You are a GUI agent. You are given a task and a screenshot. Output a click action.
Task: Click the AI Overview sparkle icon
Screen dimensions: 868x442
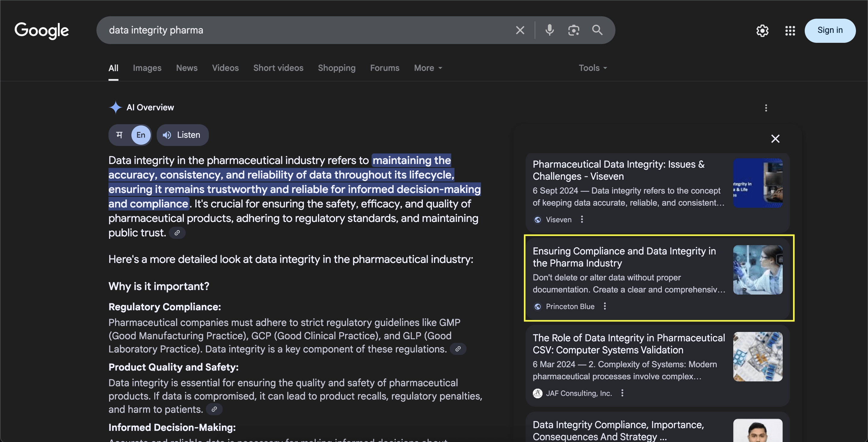click(x=115, y=108)
